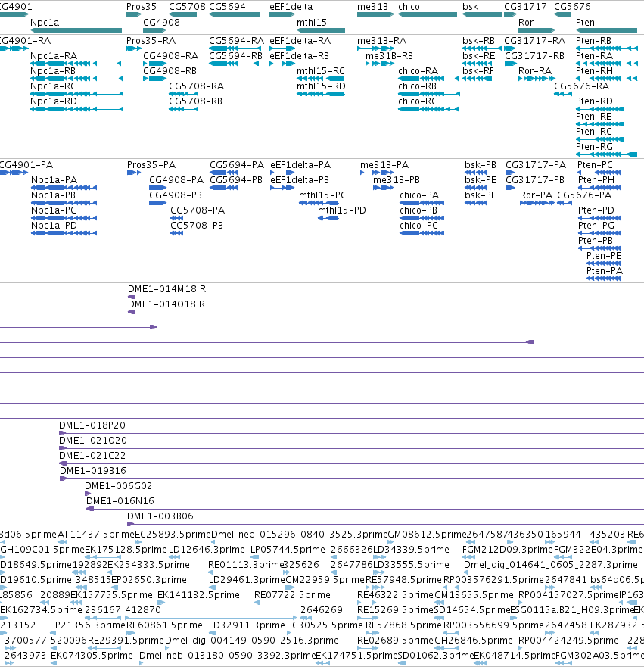Click BAC end DME1-014M18.R
Viewport: 644px width, 667px height.
[x=132, y=297]
